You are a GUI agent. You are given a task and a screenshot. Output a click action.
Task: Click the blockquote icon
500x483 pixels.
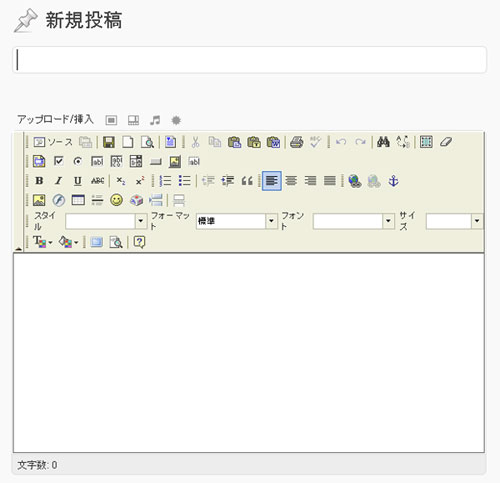tap(247, 181)
